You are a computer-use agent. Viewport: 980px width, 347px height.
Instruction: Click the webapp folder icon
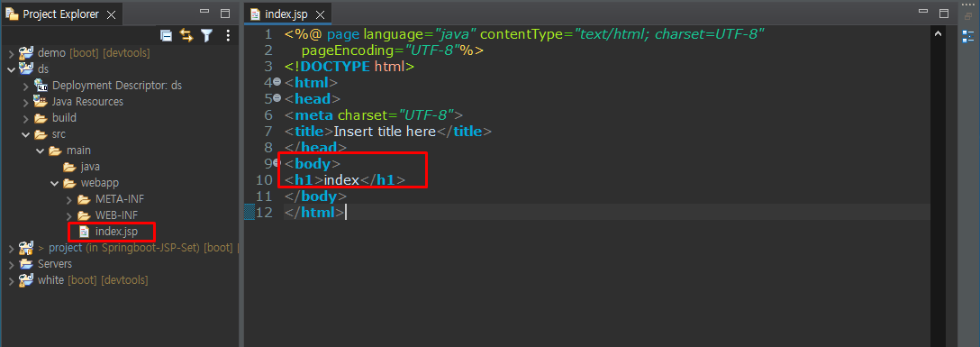69,183
